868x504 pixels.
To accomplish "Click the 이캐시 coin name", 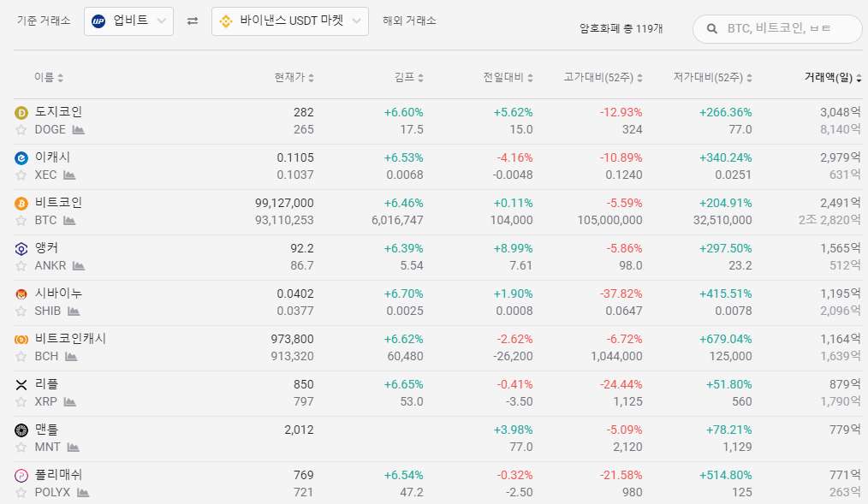I will [52, 157].
